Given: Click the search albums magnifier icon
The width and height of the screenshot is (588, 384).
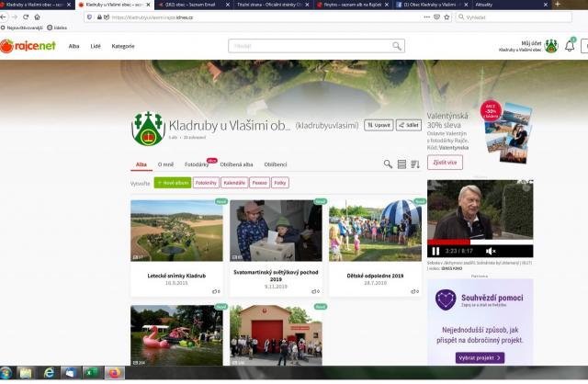Looking at the screenshot, I should [x=388, y=164].
